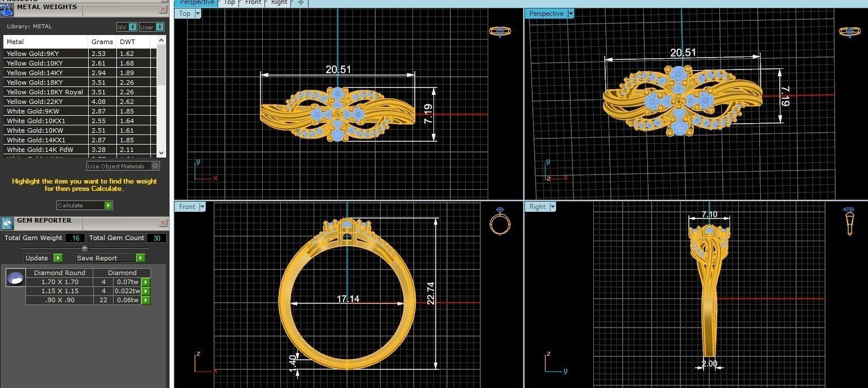The width and height of the screenshot is (868, 388).
Task: Click the 1.15 X 1.15 gem size cell
Action: pyautogui.click(x=59, y=291)
